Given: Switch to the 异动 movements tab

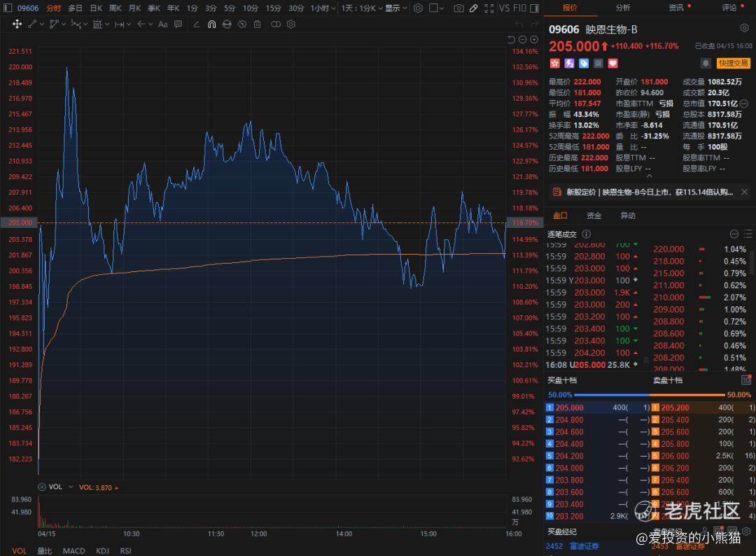Looking at the screenshot, I should (628, 215).
